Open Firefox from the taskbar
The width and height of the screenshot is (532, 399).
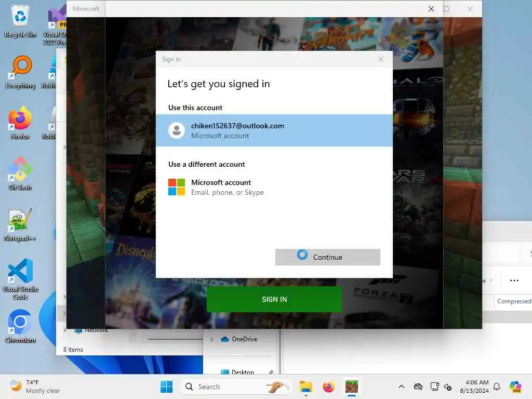coord(328,387)
